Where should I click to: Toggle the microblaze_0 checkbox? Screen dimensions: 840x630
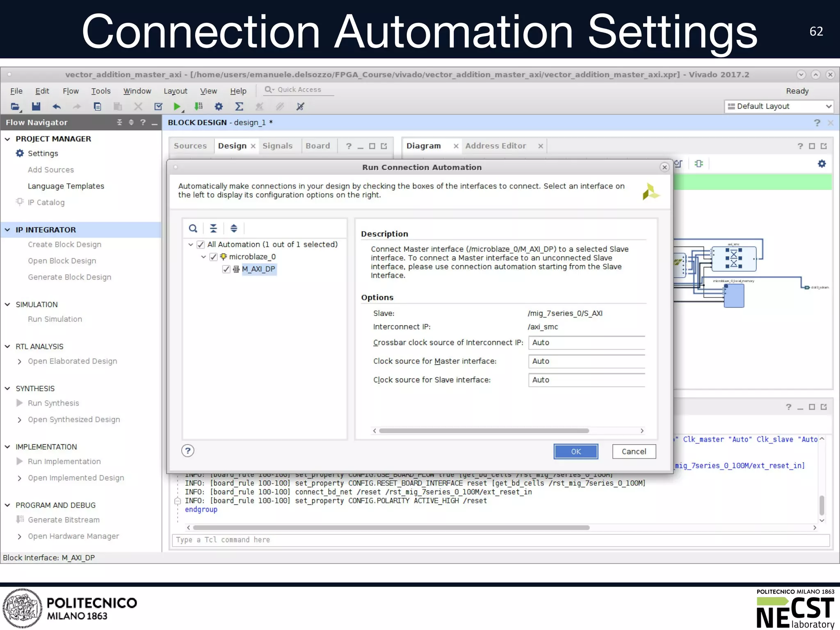pyautogui.click(x=213, y=257)
